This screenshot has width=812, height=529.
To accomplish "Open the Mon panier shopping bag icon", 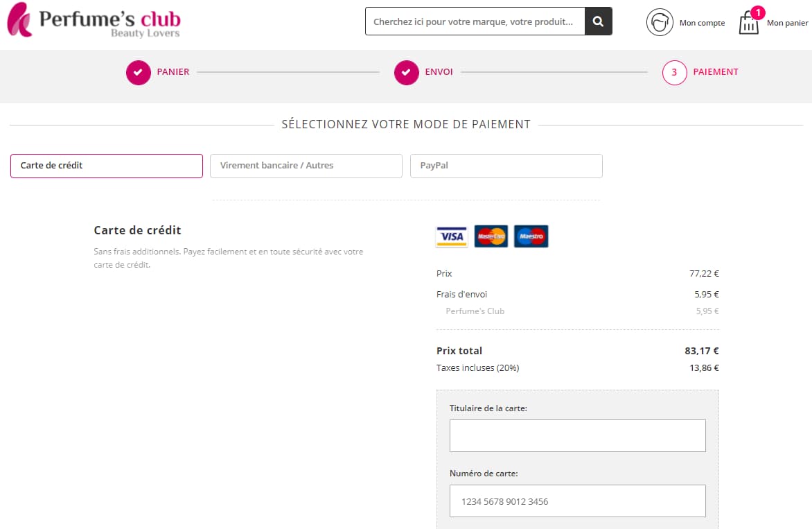I will tap(749, 23).
